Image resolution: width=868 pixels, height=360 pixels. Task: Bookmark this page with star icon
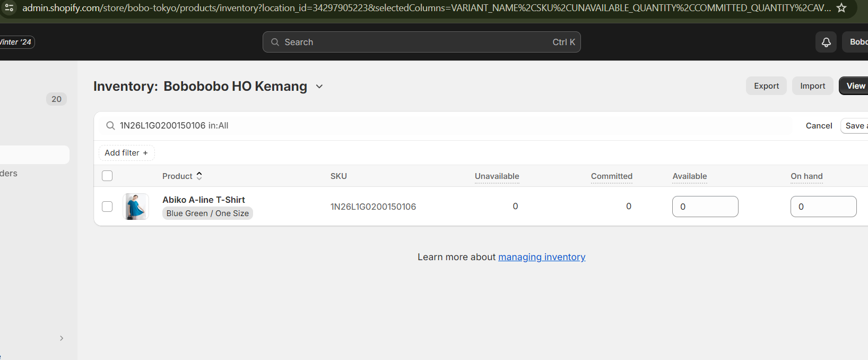tap(841, 8)
